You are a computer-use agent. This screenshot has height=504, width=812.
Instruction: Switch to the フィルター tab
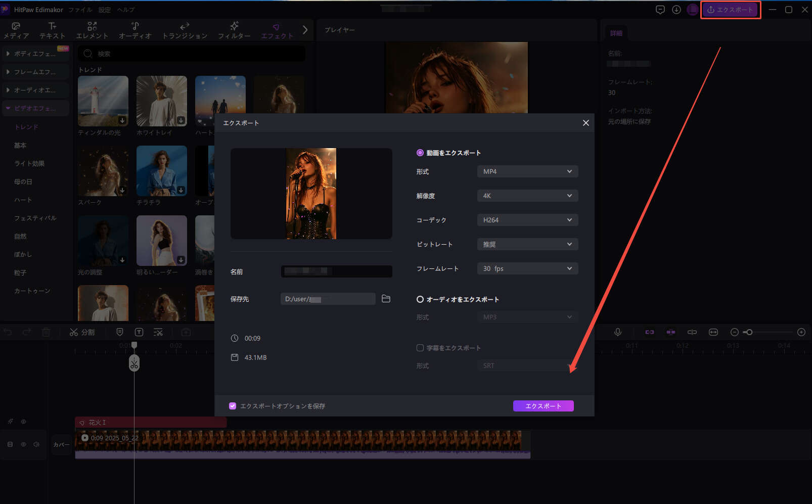click(234, 30)
